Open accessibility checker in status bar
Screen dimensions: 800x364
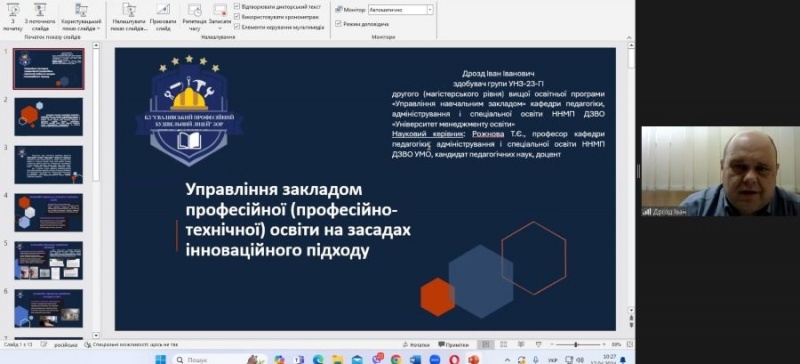click(131, 345)
